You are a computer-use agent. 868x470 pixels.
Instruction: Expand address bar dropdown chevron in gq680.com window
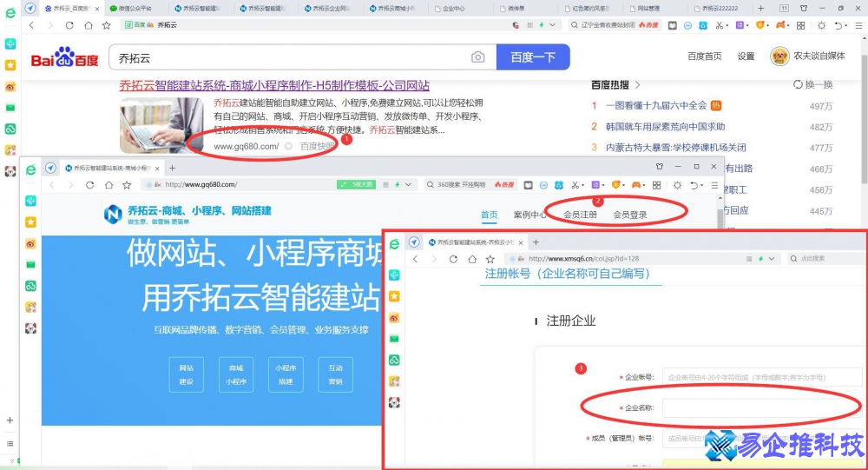[409, 184]
